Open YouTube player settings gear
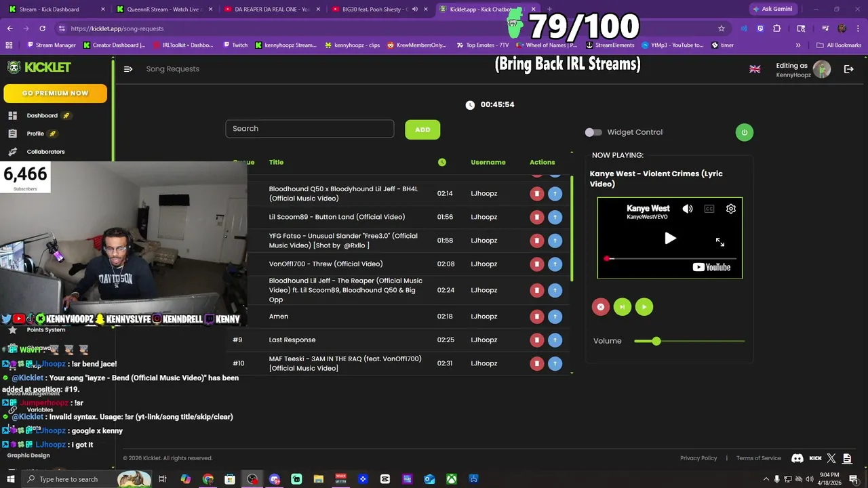The image size is (868, 488). (x=731, y=209)
